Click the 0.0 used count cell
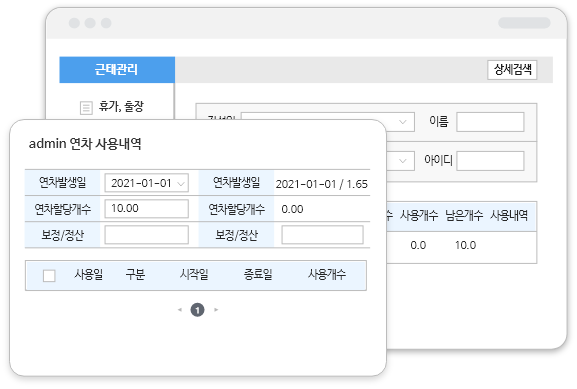Image resolution: width=577 pixels, height=389 pixels. coord(418,245)
